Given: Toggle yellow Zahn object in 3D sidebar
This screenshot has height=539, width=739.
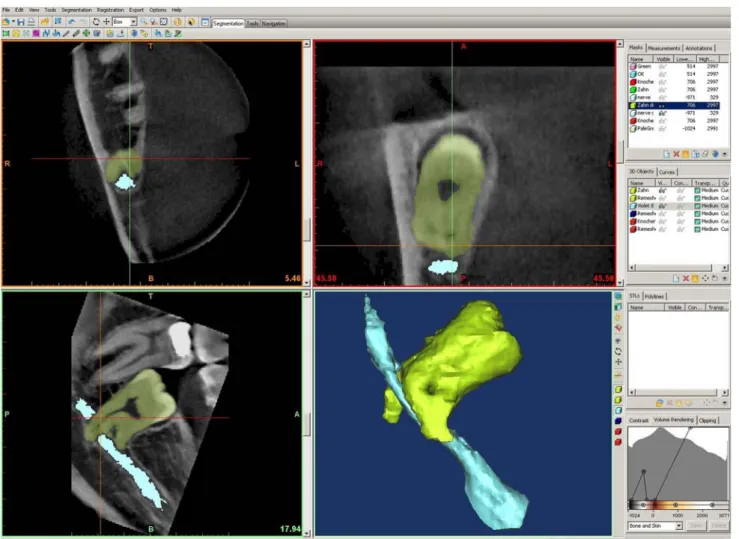Looking at the screenshot, I should [618, 390].
